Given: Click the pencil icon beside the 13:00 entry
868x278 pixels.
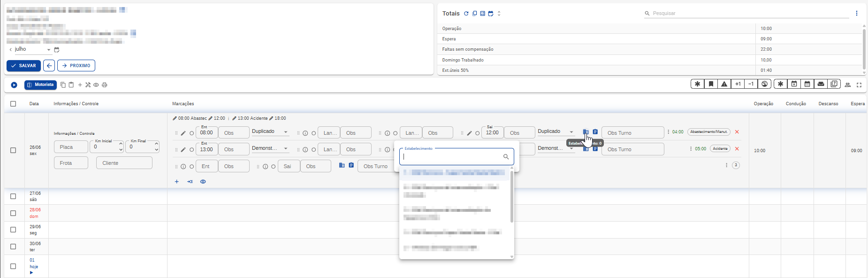Looking at the screenshot, I should (x=183, y=150).
